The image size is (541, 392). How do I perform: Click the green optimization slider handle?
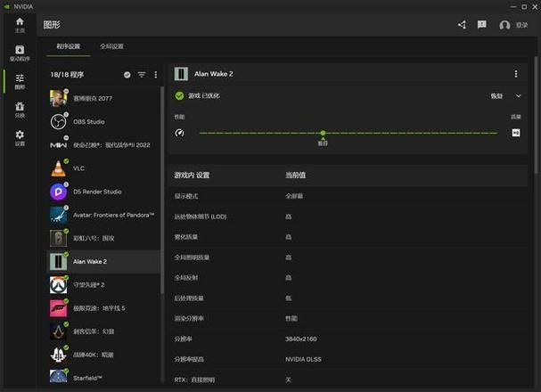[x=323, y=133]
